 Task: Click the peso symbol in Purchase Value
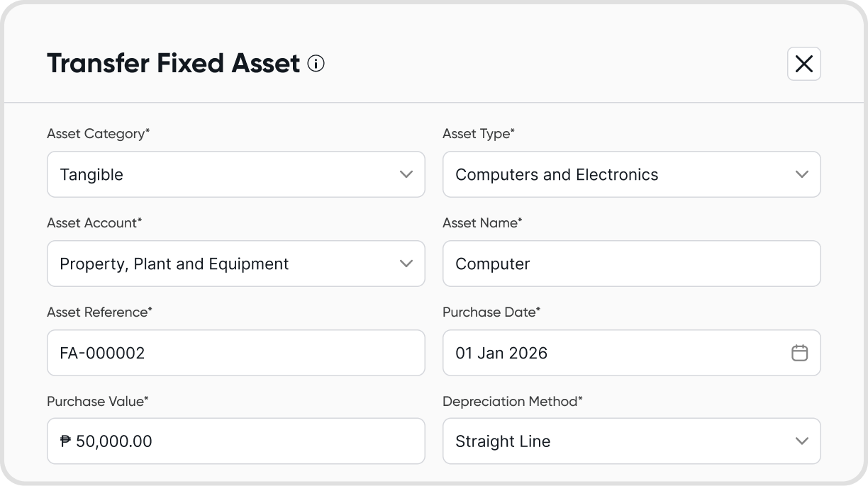[66, 441]
